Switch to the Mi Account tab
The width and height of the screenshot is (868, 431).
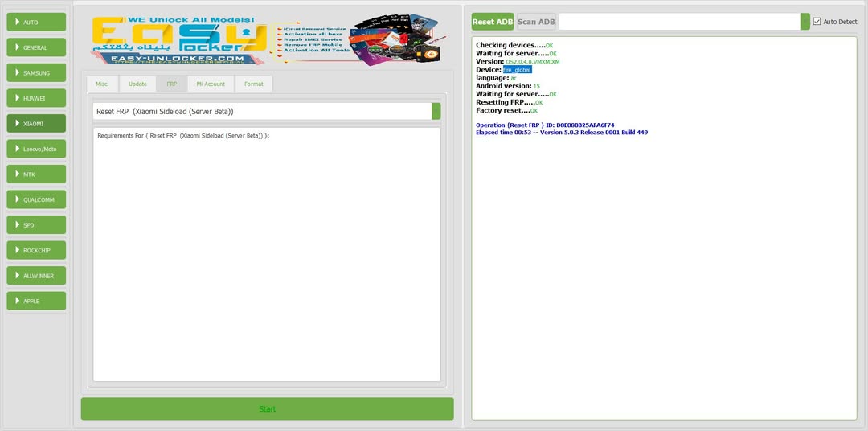coord(211,84)
